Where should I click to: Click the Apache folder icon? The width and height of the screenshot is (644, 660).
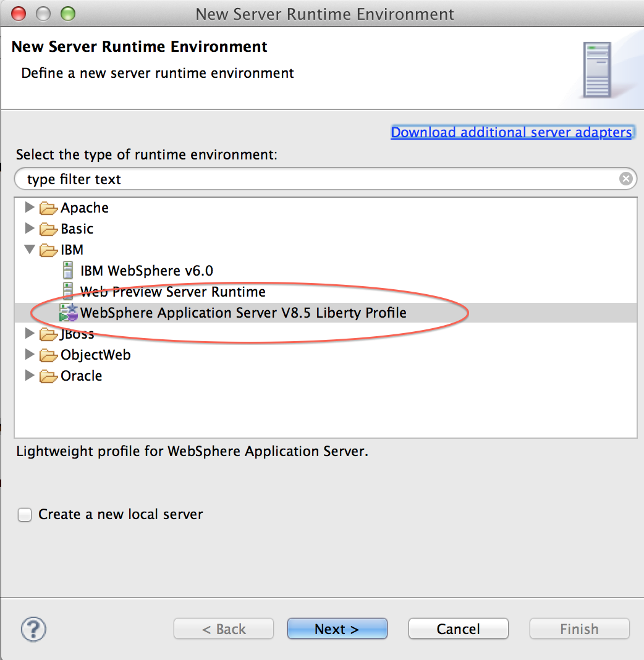tap(48, 208)
